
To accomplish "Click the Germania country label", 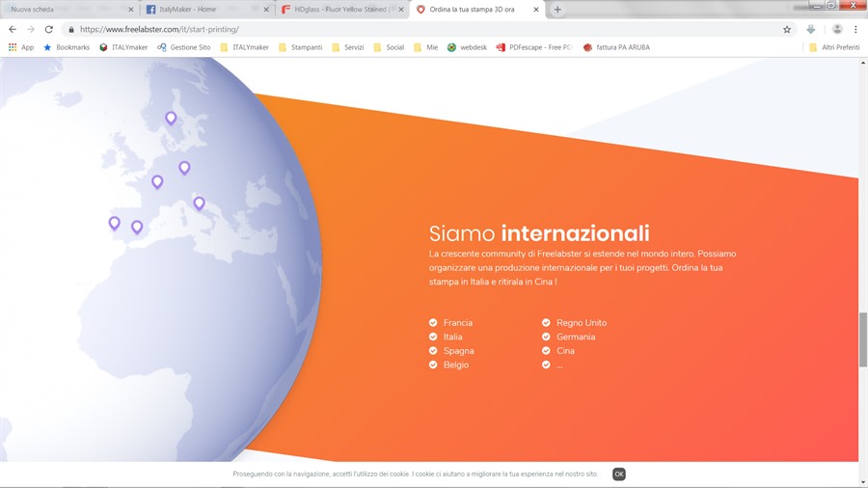I will tap(576, 337).
